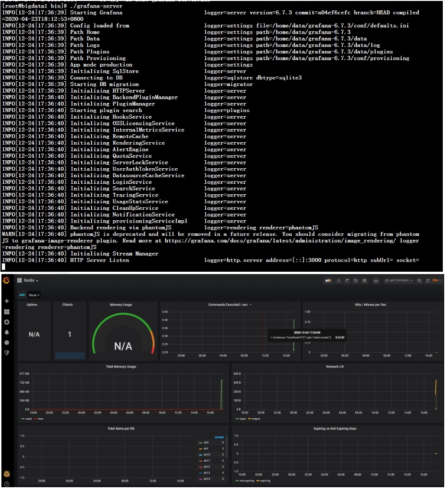
Task: Save the dashboard with disk icon
Action: pyautogui.click(x=356, y=280)
